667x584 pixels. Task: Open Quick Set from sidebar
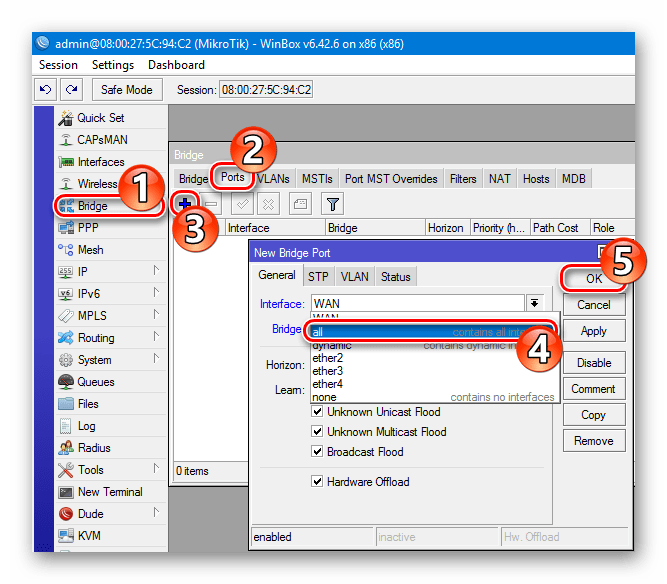[111, 118]
